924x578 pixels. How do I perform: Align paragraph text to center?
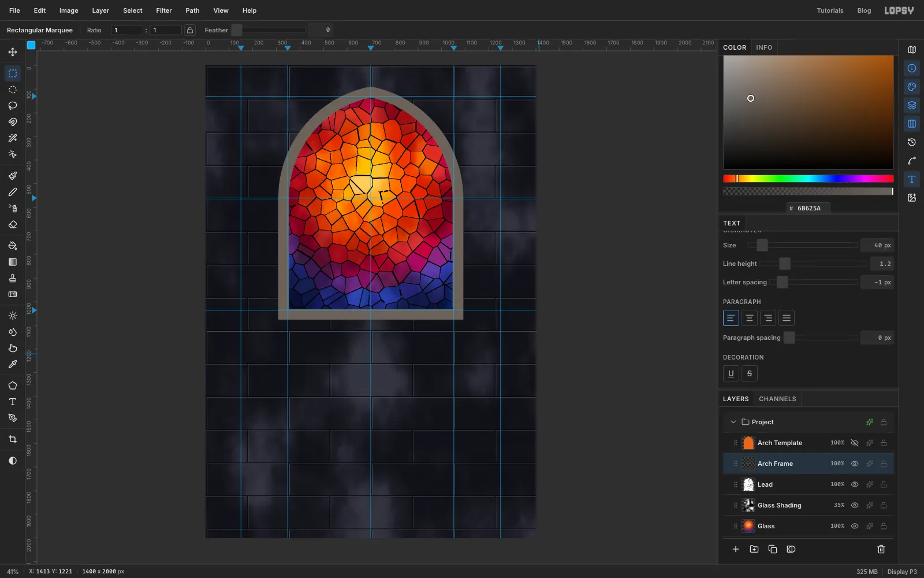(x=750, y=318)
